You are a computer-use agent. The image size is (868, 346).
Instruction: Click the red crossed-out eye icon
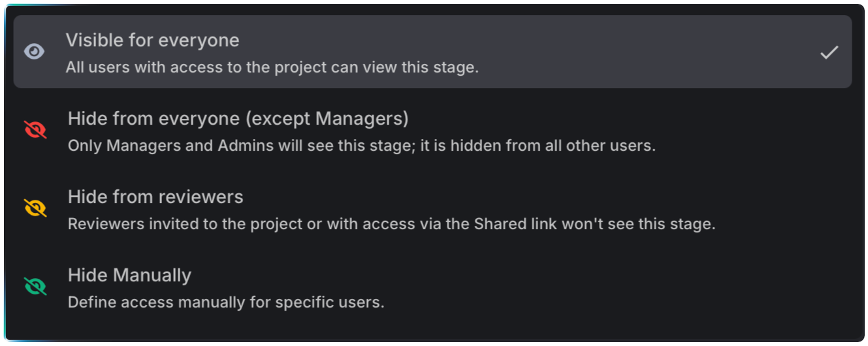pos(35,130)
